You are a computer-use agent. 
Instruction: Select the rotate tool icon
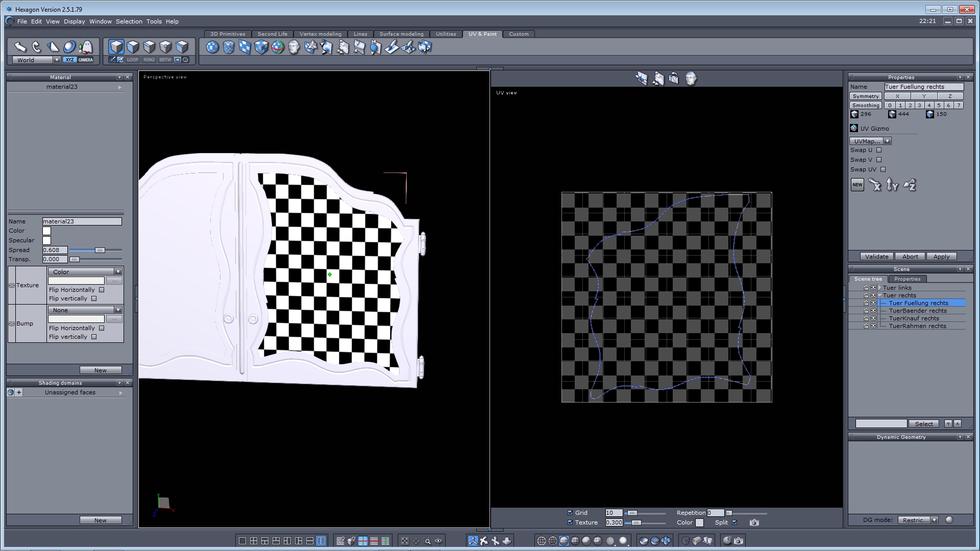pyautogui.click(x=36, y=47)
